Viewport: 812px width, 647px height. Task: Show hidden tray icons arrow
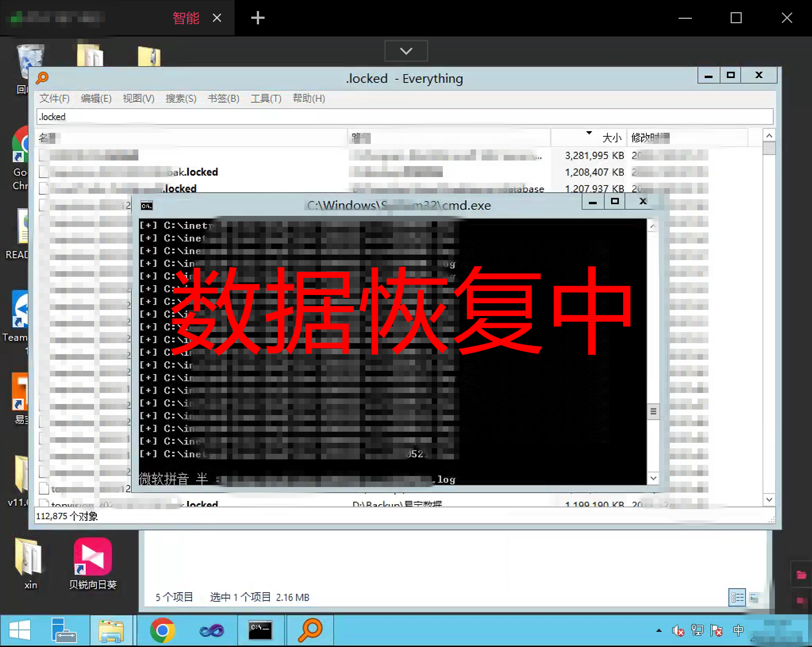click(659, 630)
